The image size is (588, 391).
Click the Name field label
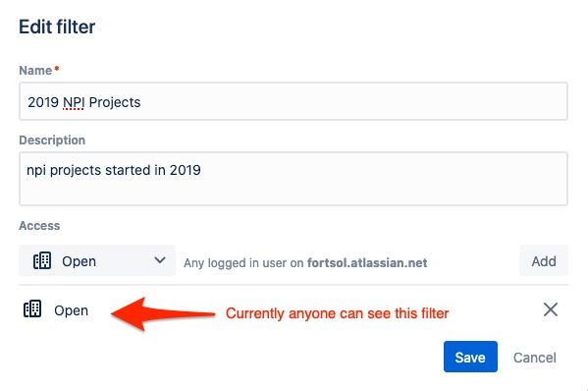(35, 70)
